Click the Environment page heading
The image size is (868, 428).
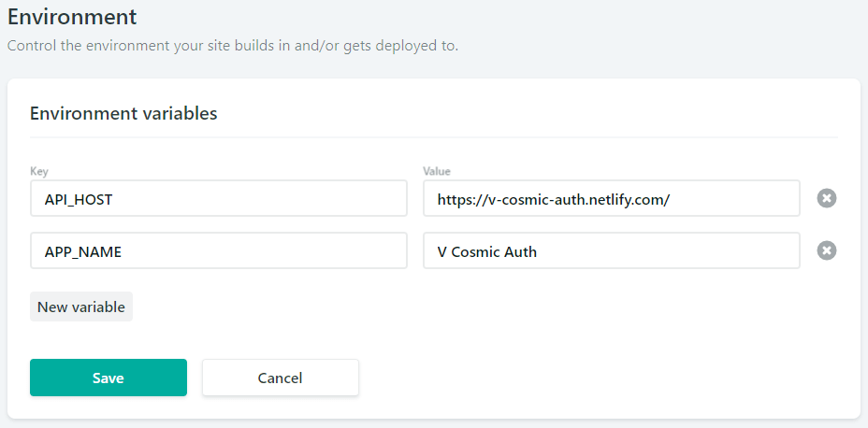click(72, 17)
